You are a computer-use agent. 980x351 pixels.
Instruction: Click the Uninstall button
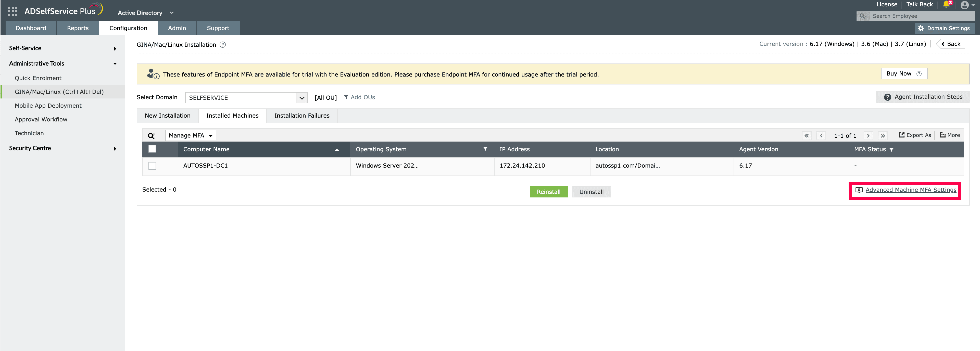click(x=591, y=192)
